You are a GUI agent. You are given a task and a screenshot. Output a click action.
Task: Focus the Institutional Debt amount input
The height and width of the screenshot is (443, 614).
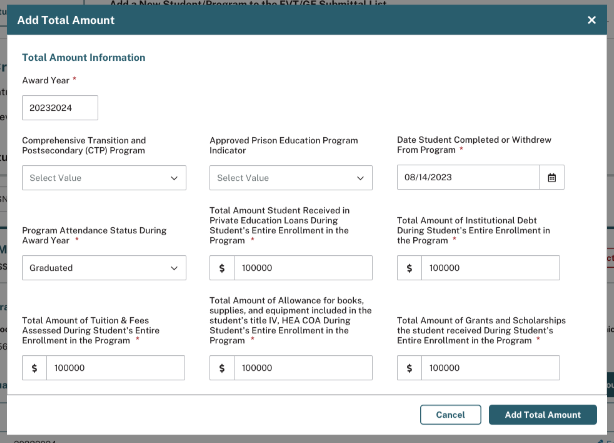point(490,268)
